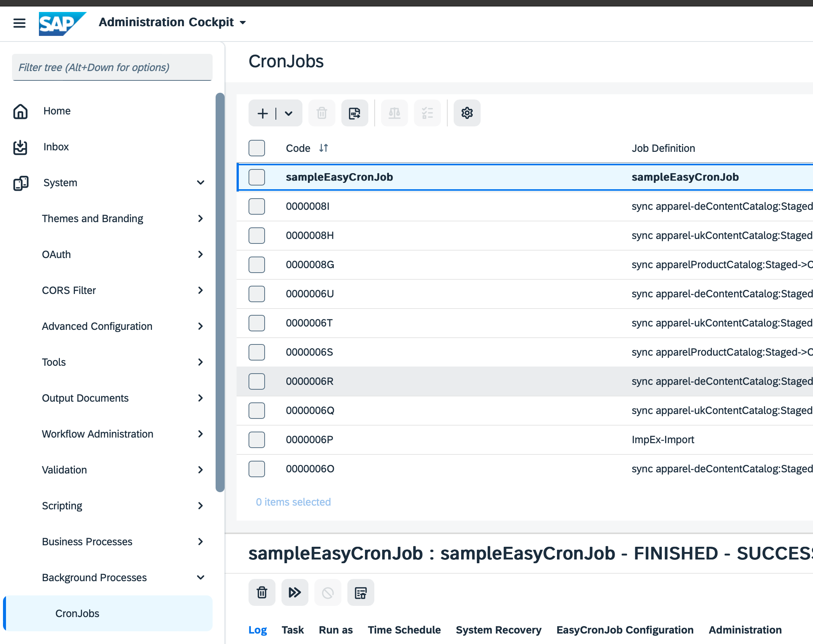
Task: Click the Code column sort arrows icon
Action: click(323, 148)
